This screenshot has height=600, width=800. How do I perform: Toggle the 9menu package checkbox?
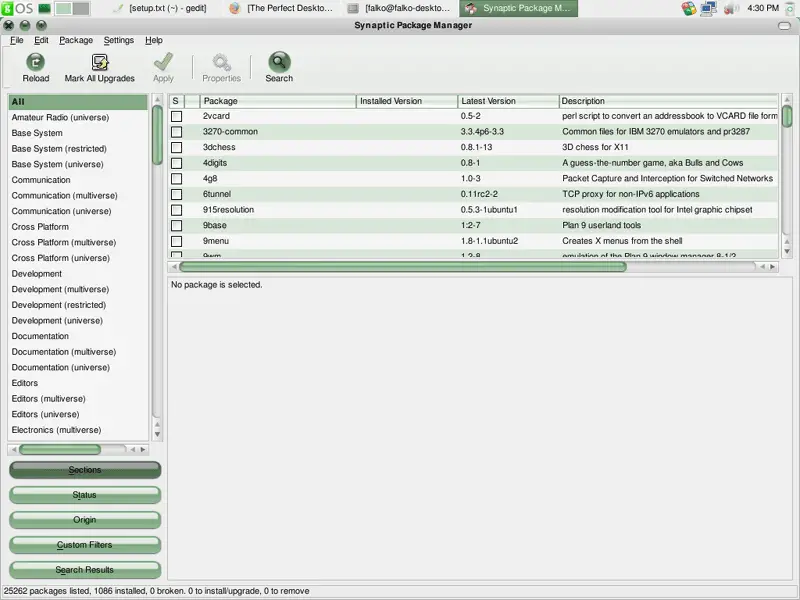point(177,241)
